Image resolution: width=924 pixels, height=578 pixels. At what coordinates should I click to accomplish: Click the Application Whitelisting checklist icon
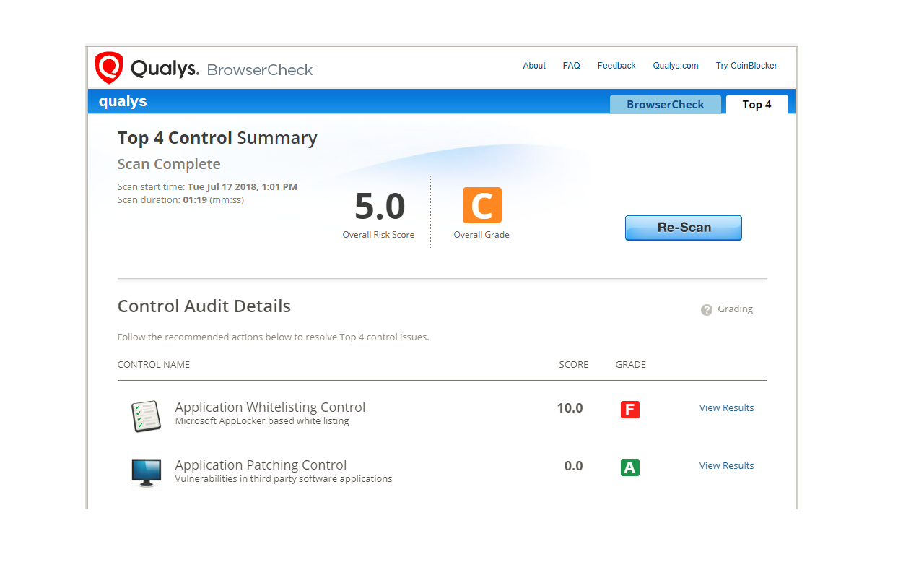[x=146, y=416]
